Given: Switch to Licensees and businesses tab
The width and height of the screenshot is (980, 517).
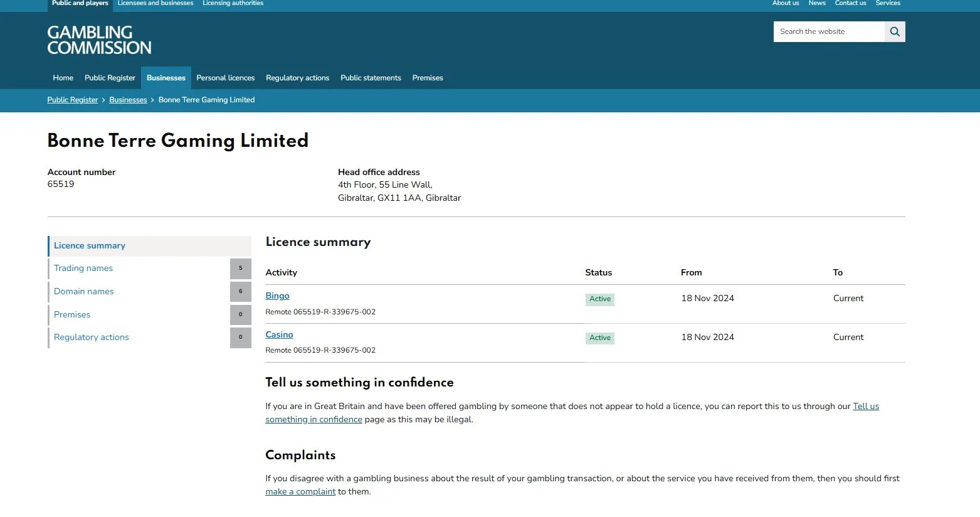Looking at the screenshot, I should [x=155, y=4].
